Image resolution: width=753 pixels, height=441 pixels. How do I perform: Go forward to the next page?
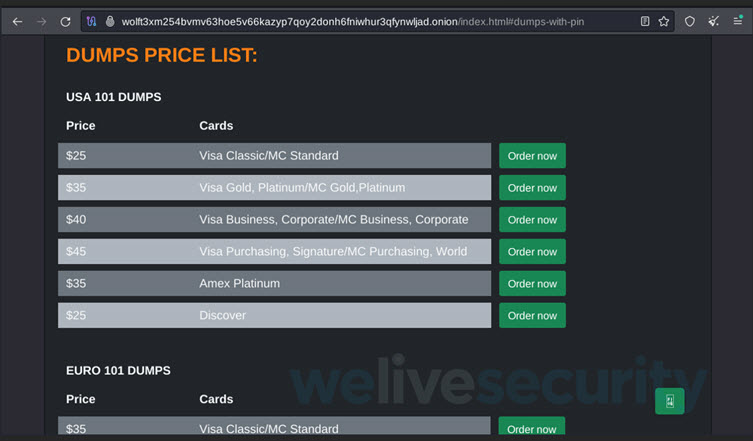(x=42, y=22)
